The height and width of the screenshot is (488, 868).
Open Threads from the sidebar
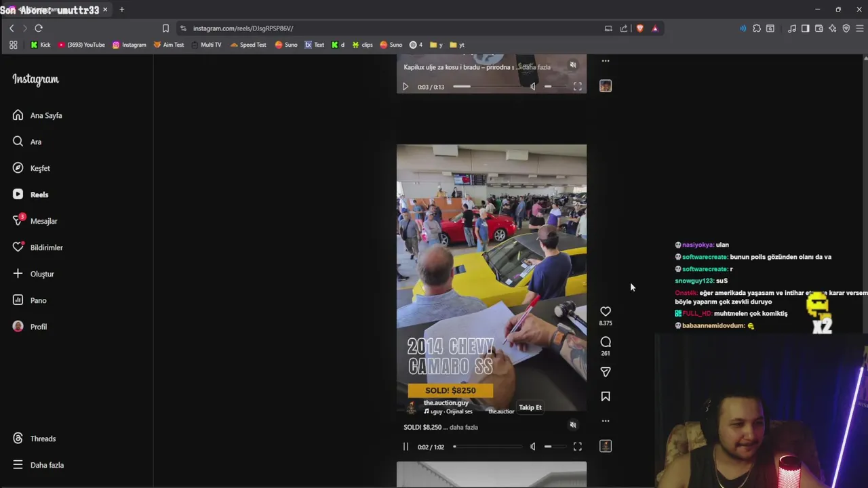tap(34, 439)
